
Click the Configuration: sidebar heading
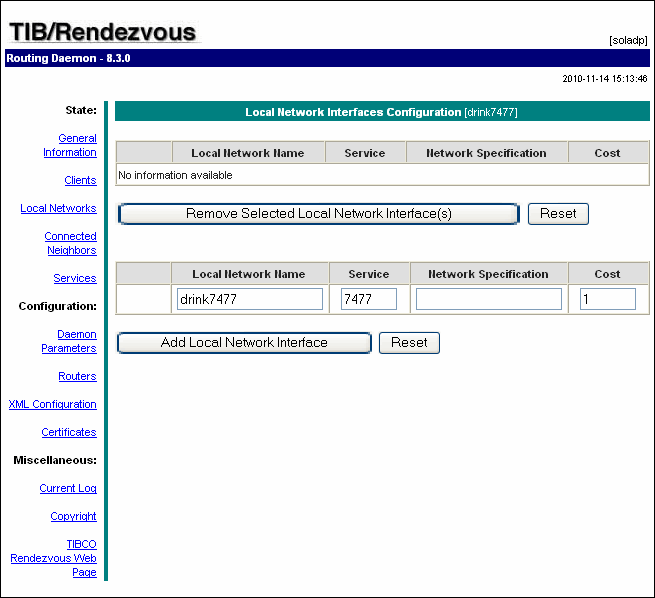point(58,306)
